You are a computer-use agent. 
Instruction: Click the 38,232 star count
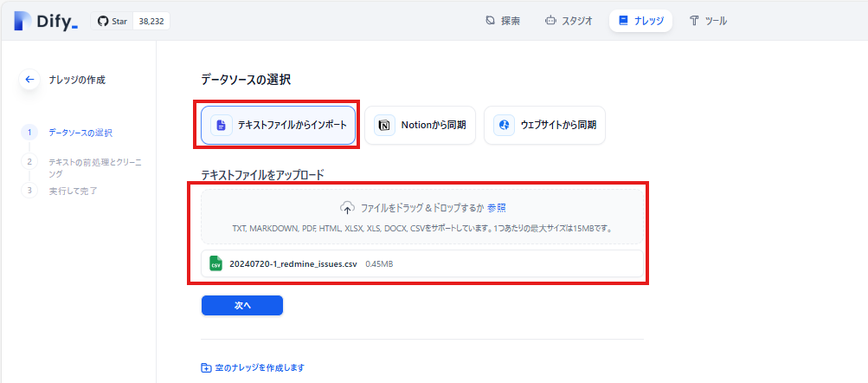(151, 21)
